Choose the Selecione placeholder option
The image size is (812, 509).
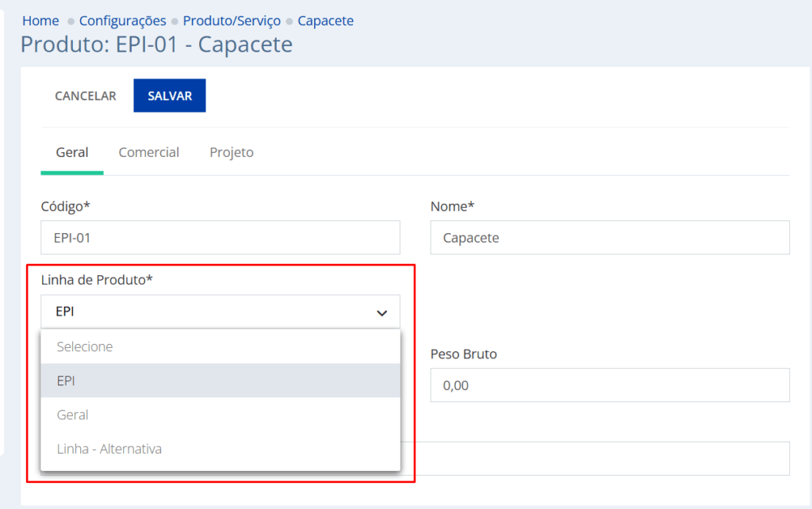click(x=220, y=346)
